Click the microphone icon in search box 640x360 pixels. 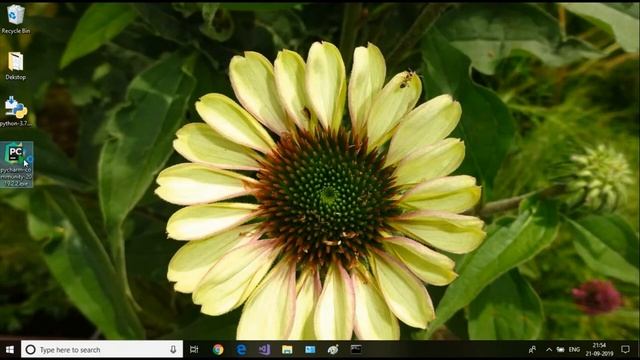173,349
